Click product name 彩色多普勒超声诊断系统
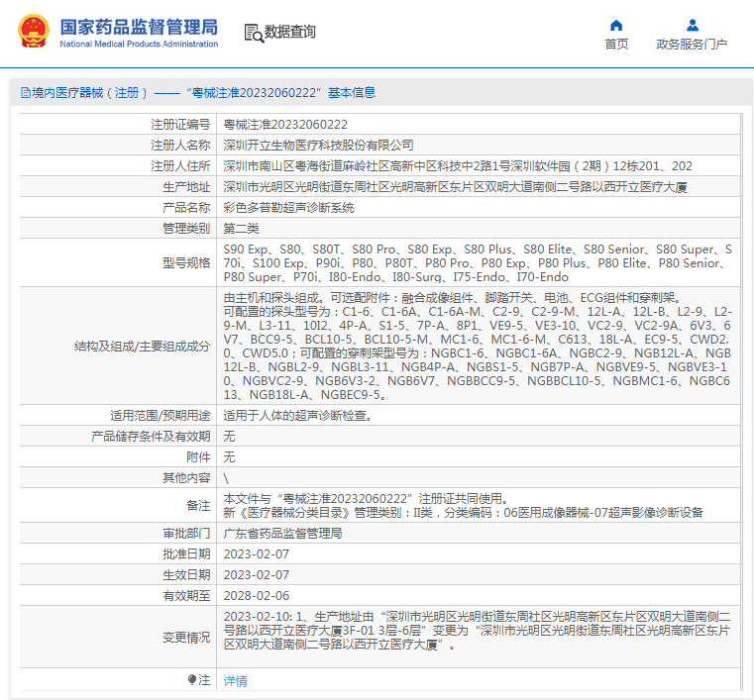The width and height of the screenshot is (754, 700). pos(288,208)
